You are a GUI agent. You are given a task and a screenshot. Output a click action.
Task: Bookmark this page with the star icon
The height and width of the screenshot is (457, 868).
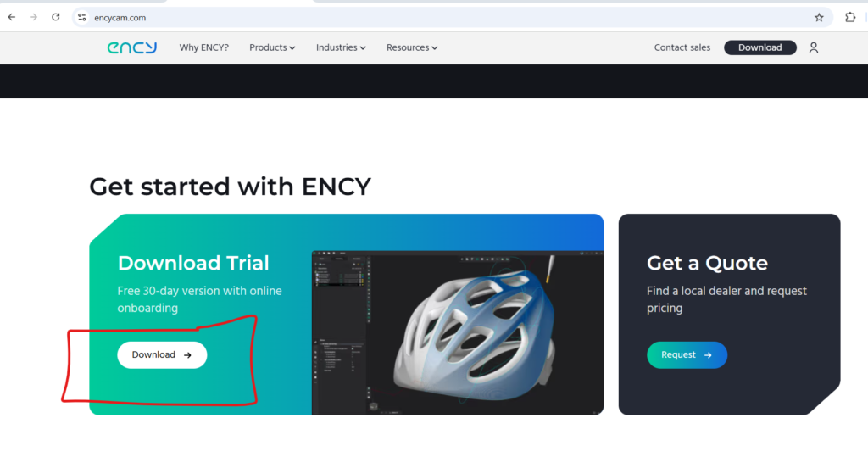pyautogui.click(x=819, y=18)
